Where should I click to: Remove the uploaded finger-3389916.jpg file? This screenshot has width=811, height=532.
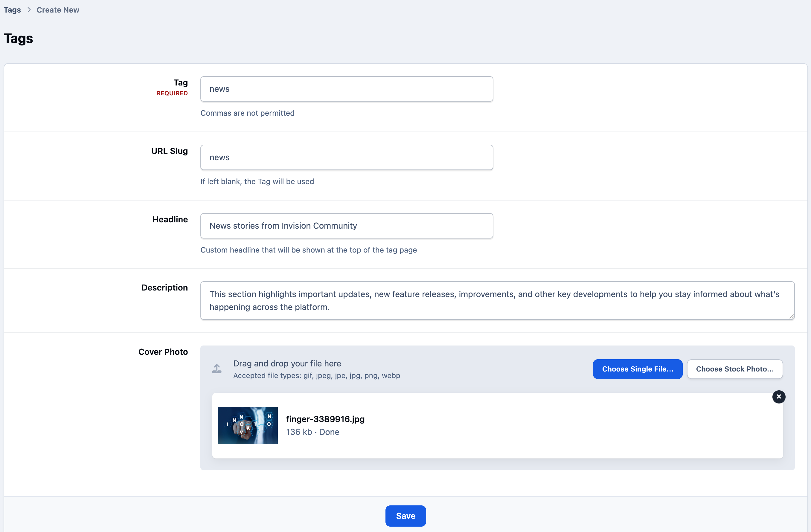point(779,397)
